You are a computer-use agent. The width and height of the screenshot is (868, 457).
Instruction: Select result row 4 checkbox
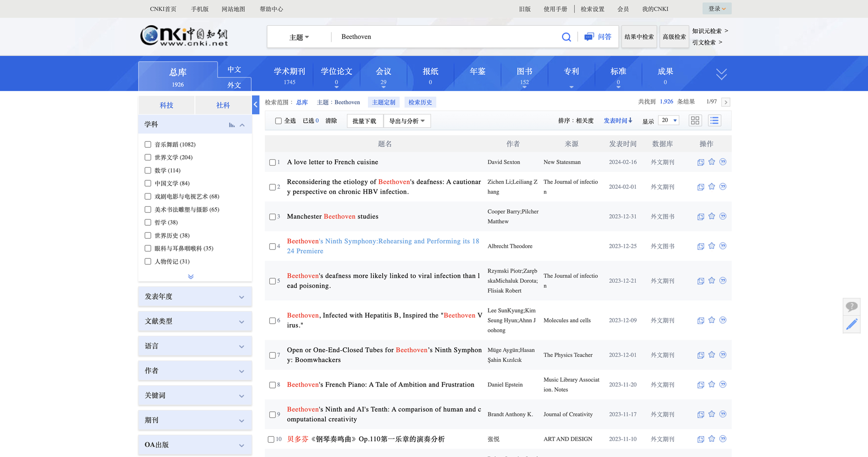273,246
